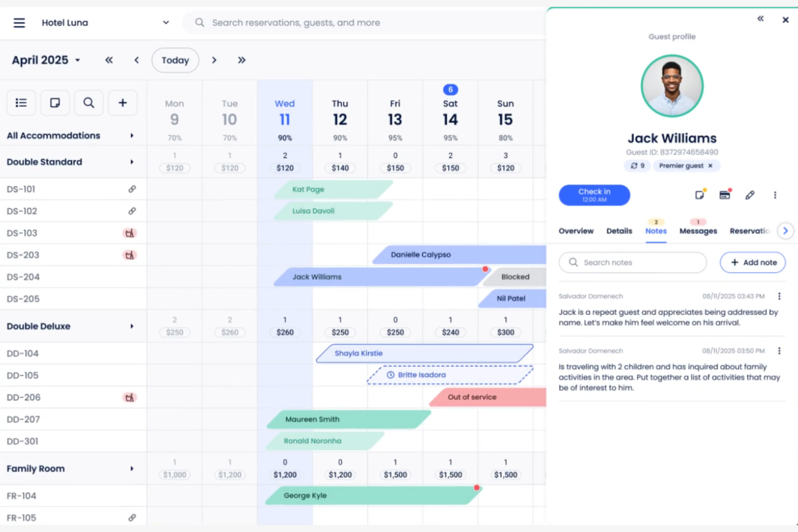
Task: Click link icon on room DS-101
Action: point(132,189)
